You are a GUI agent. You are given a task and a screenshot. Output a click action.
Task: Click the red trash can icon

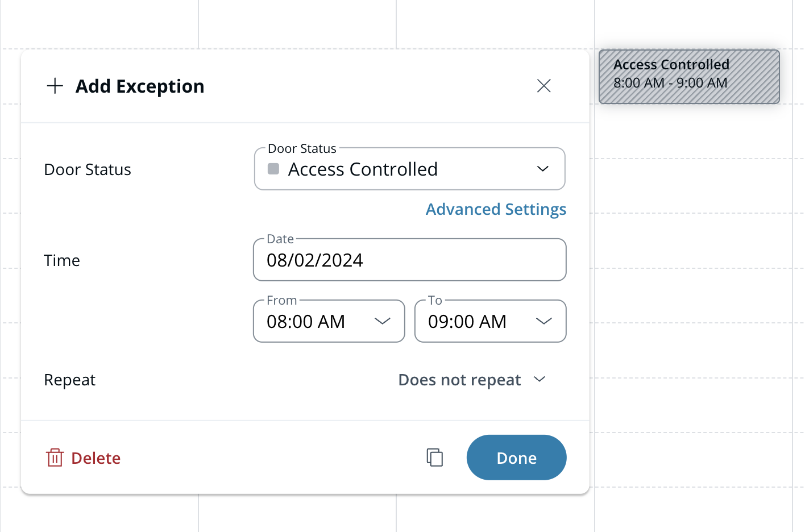pos(55,458)
